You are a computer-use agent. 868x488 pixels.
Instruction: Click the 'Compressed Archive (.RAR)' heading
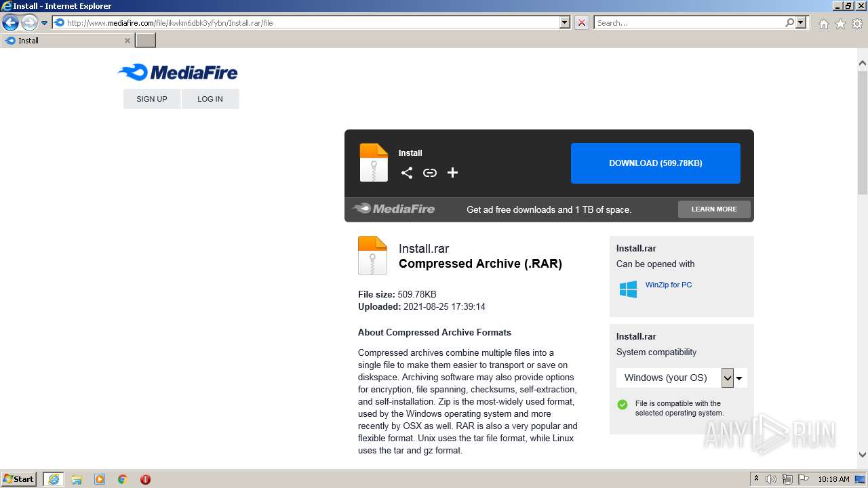480,264
